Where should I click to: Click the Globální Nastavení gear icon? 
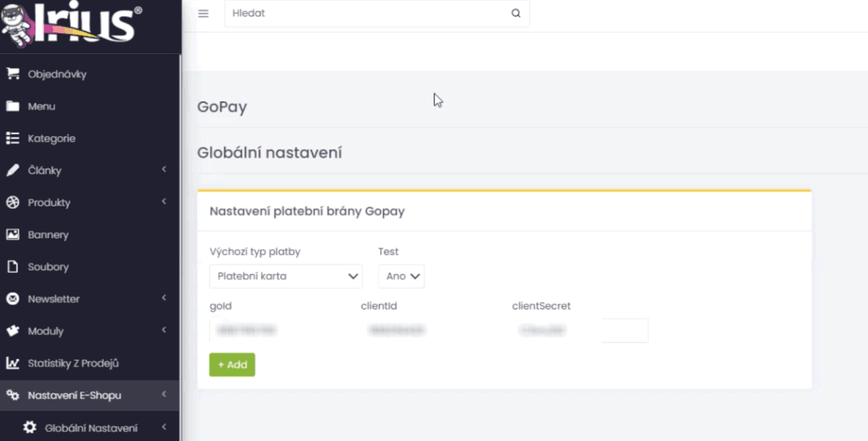point(30,427)
